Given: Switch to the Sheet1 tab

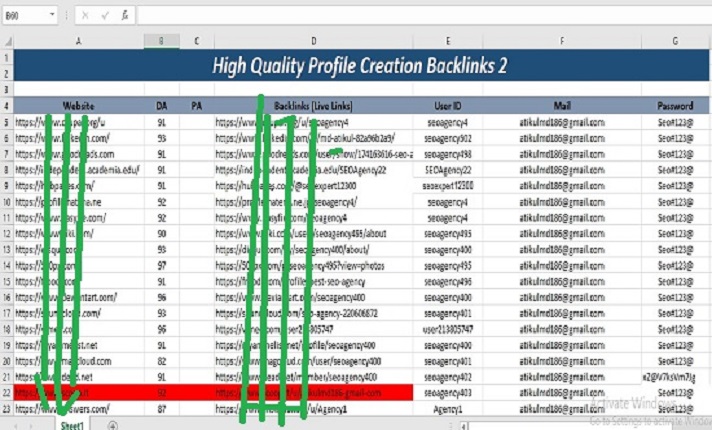Looking at the screenshot, I should (71, 425).
